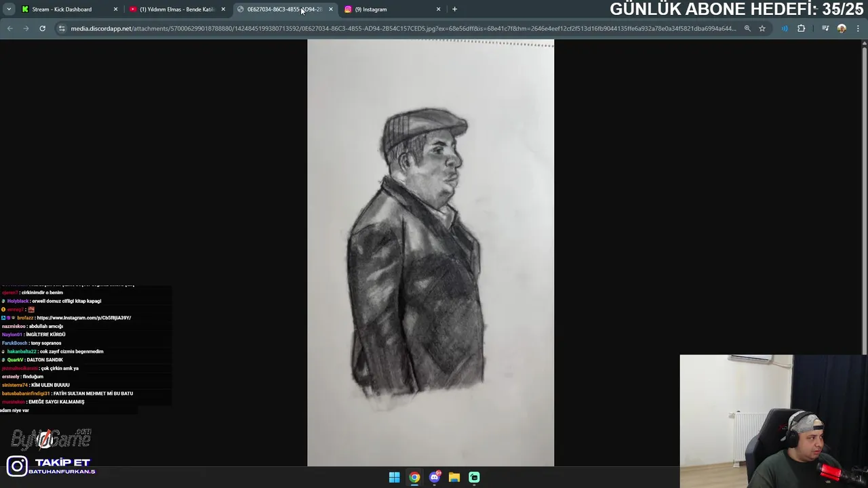Close the Instagram tab
The image size is (868, 488).
click(x=438, y=9)
